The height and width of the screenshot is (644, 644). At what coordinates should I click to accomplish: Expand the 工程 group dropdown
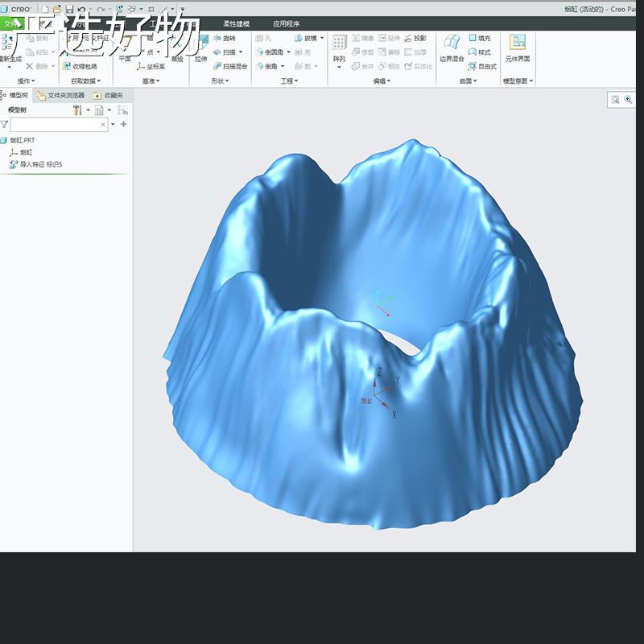click(x=289, y=81)
